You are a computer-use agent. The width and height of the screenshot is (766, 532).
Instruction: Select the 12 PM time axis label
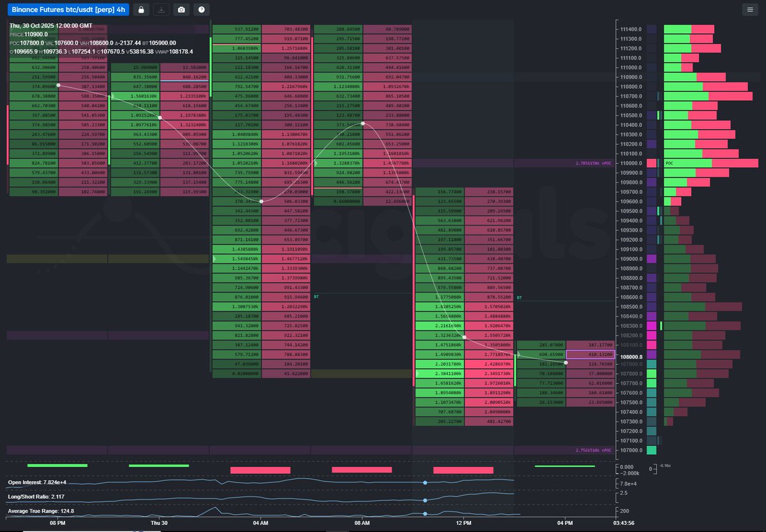463,523
